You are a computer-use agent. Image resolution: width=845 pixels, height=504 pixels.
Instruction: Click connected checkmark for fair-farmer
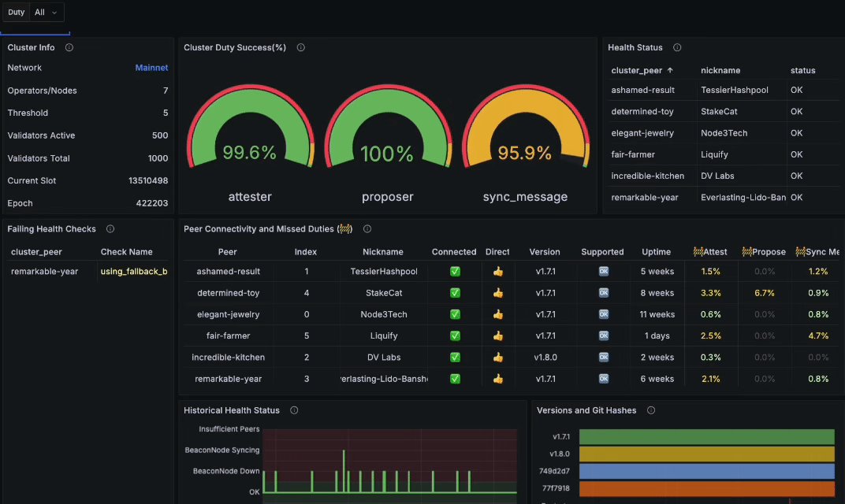455,336
